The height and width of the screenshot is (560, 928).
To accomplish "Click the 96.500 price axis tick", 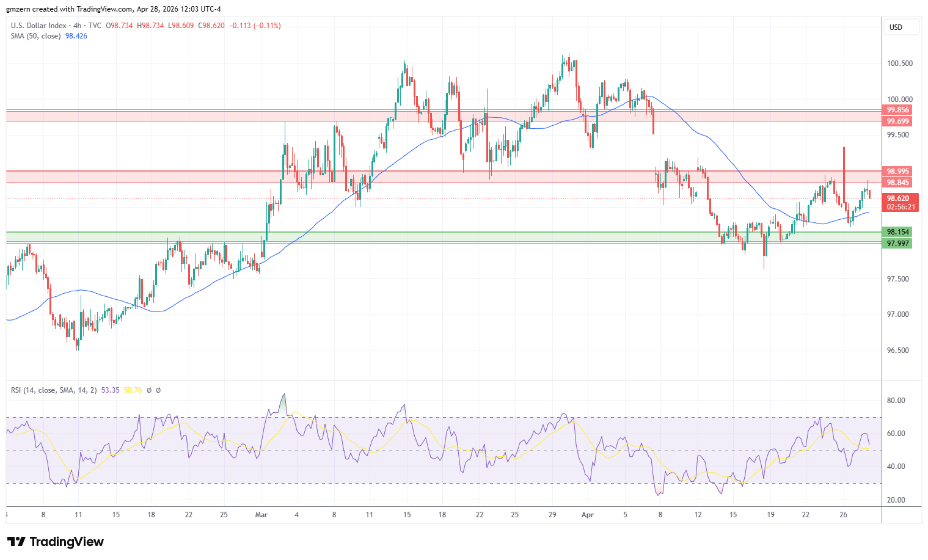I will 898,351.
